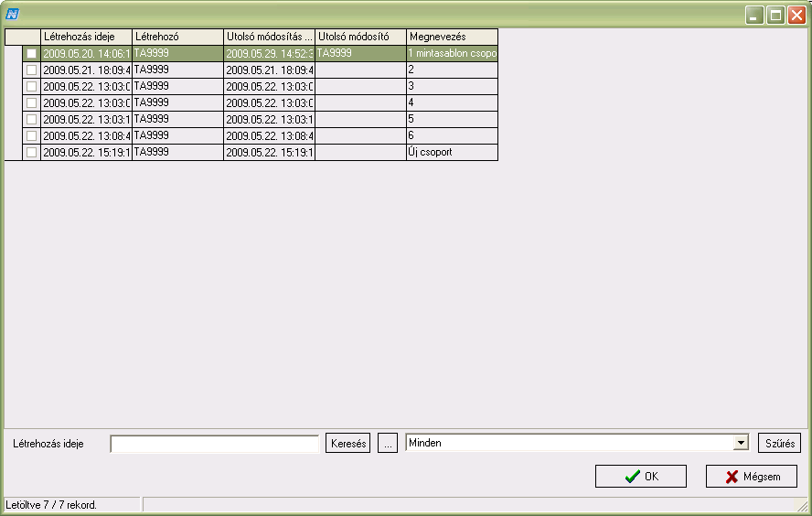Sort by 'Utolsó módosító' column header
The height and width of the screenshot is (516, 812).
pos(360,37)
